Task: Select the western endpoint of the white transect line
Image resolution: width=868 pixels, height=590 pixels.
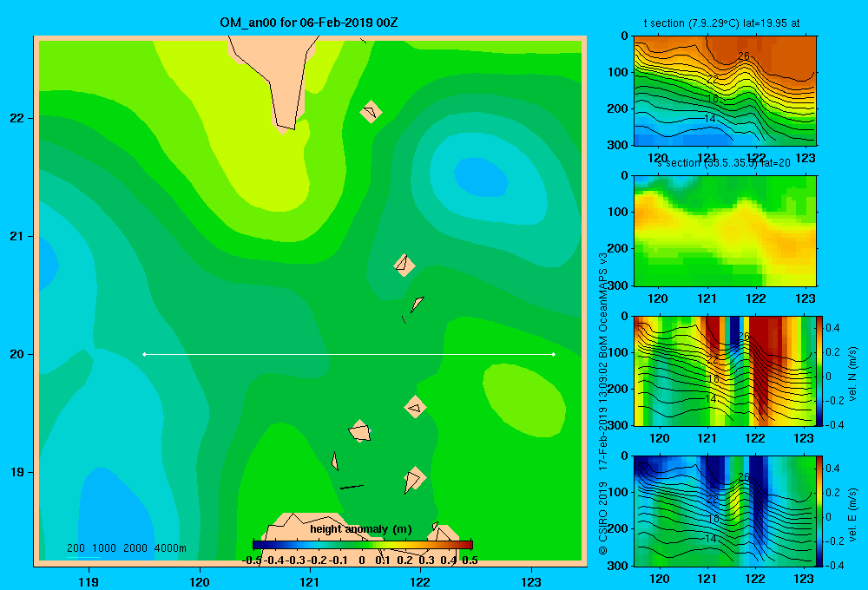Action: 144,354
